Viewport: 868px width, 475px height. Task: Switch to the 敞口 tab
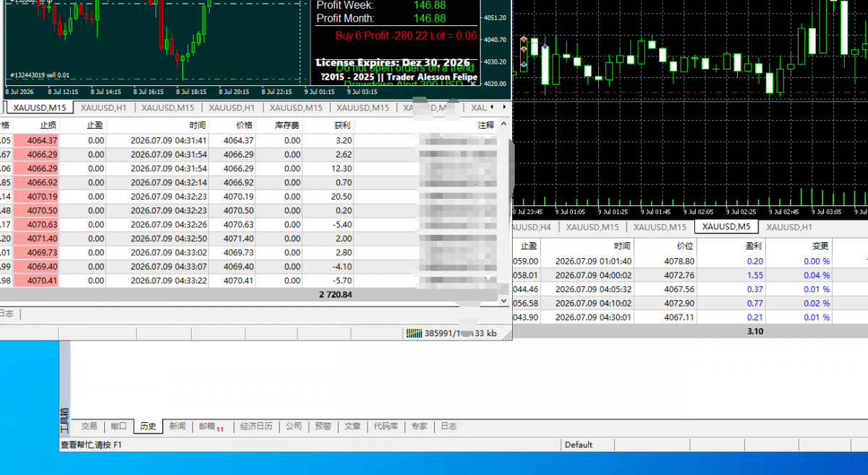119,427
